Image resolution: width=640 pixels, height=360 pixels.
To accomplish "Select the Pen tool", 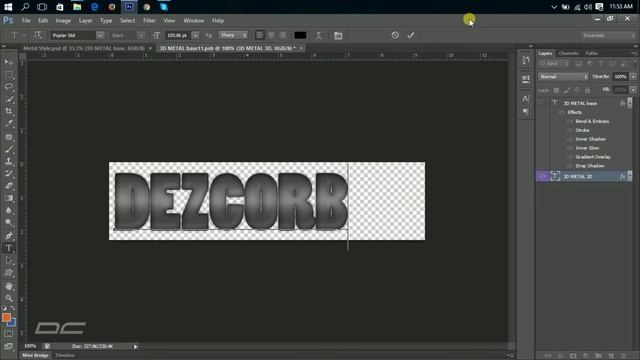I will click(9, 236).
